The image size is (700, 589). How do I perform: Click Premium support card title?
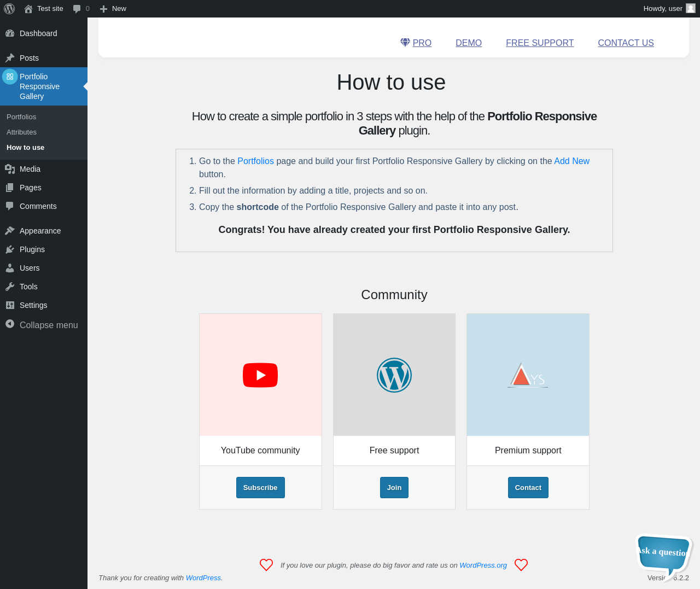528,450
